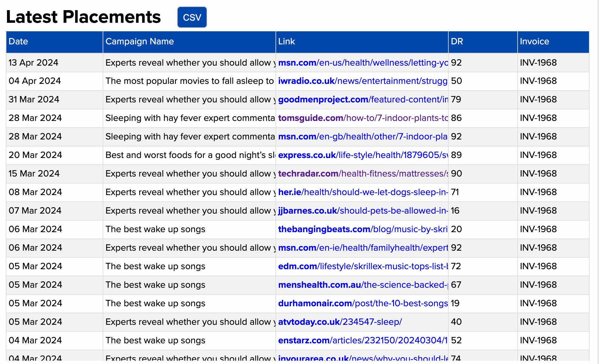Viewport: 599px width, 364px height.
Task: Open the iwradio.co.uk entertainment news link
Action: [x=363, y=81]
